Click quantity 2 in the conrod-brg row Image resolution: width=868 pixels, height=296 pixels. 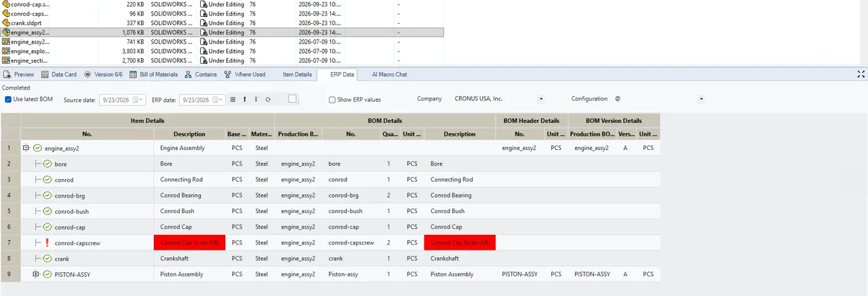pyautogui.click(x=389, y=196)
